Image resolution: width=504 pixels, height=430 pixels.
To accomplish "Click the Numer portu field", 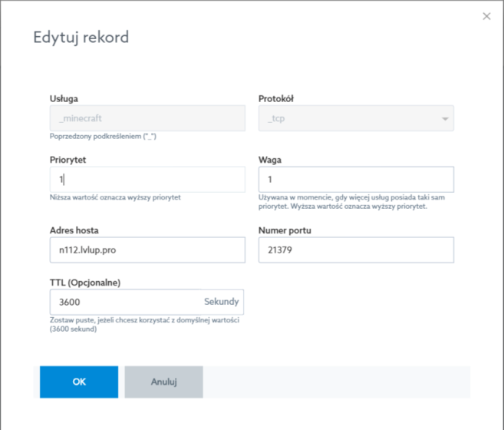I will coord(356,250).
